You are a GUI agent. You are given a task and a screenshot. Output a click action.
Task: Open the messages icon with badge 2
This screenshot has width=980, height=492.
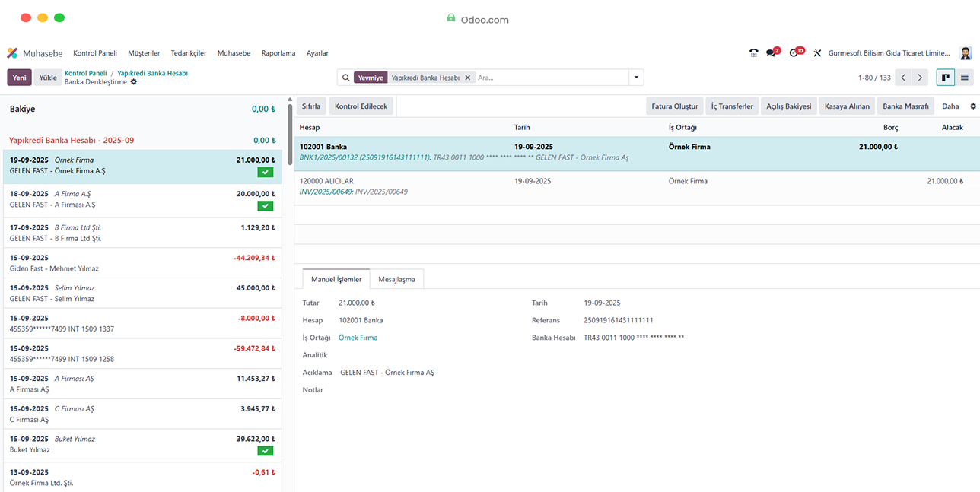(772, 53)
